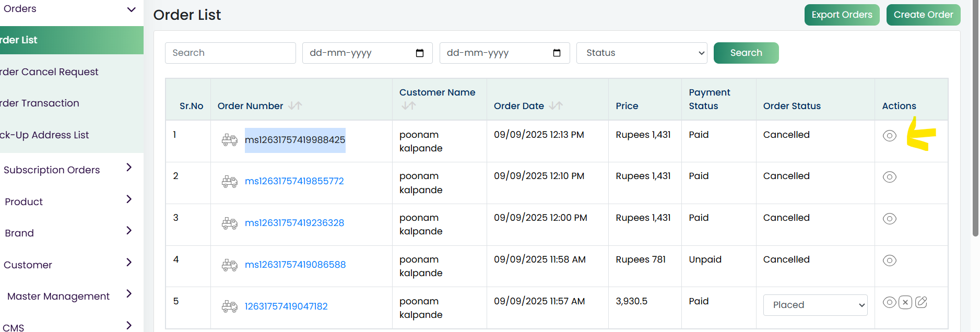Click delivery truck icon for ms12631757419086588

pyautogui.click(x=229, y=265)
